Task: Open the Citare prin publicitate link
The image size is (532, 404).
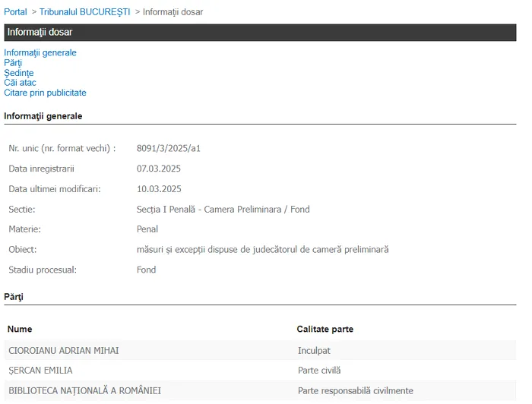Action: click(x=45, y=93)
